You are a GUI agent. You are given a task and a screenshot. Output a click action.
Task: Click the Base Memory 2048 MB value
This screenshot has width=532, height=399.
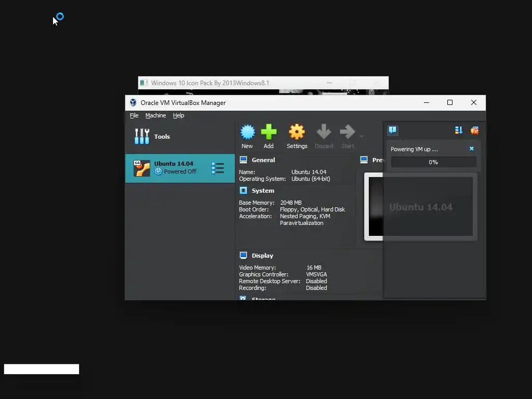(291, 203)
